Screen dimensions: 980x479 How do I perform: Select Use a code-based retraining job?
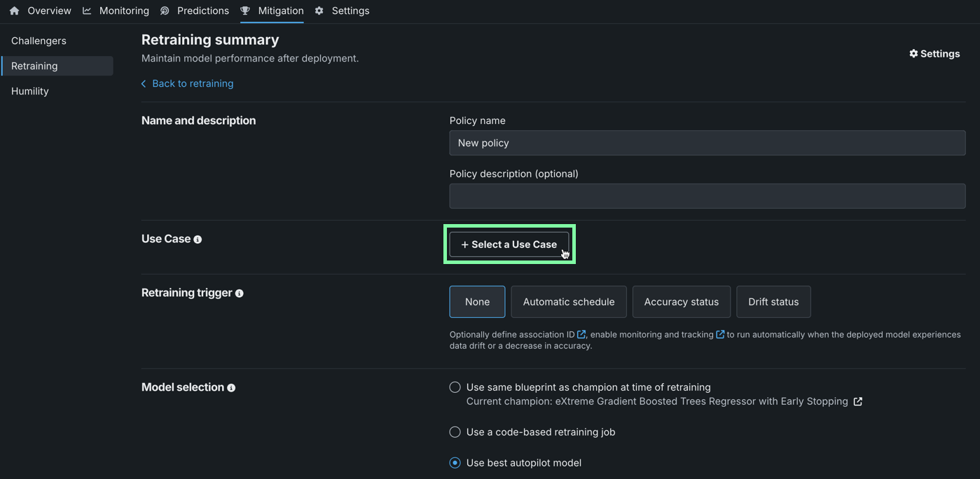click(455, 432)
